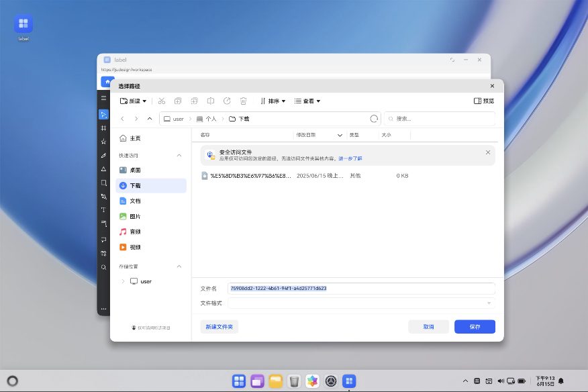Collapse the 快速访问 section chevron
Screen dimensions: 588x392
(179, 155)
